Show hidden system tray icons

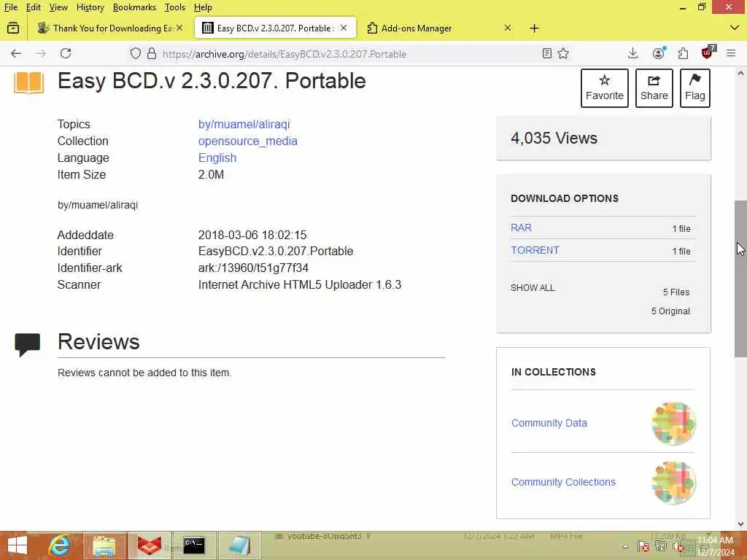point(625,546)
